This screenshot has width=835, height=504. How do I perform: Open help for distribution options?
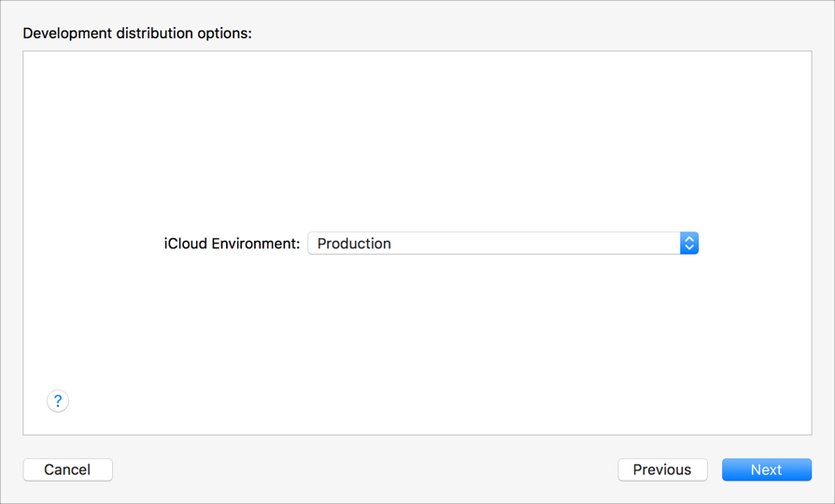[x=58, y=401]
